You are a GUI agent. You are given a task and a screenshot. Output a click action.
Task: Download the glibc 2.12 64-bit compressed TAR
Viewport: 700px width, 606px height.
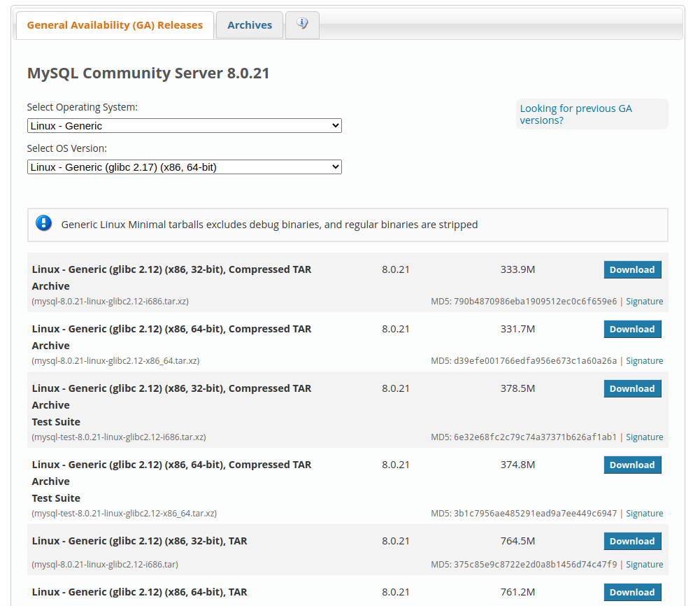[631, 330]
